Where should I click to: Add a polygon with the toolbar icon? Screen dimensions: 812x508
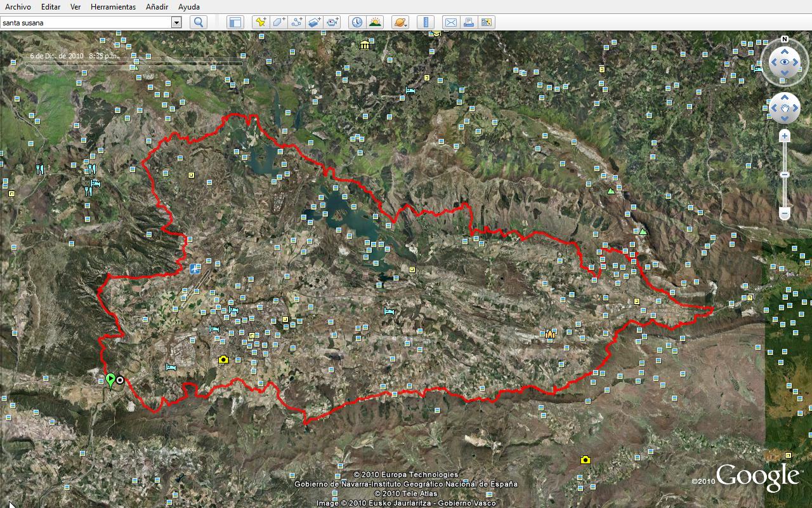tap(278, 22)
